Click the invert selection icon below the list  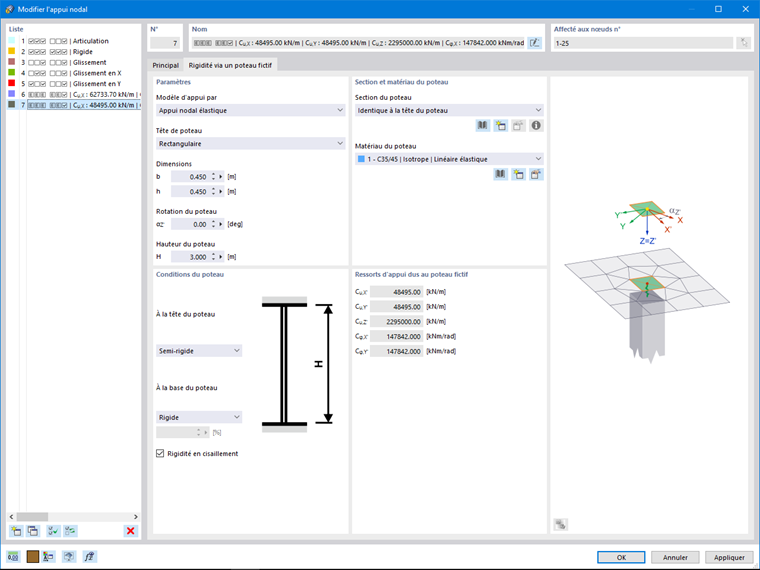(70, 531)
